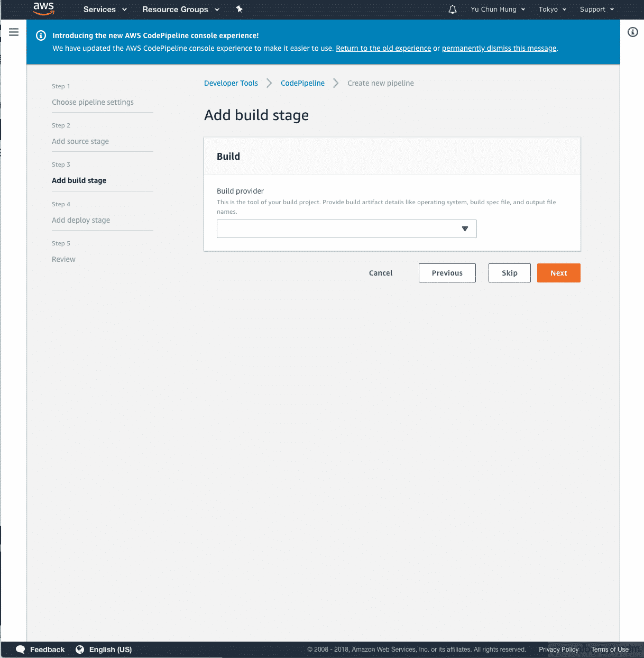Screen dimensions: 644x658
Task: Open the Feedback link in footer
Action: tap(47, 650)
